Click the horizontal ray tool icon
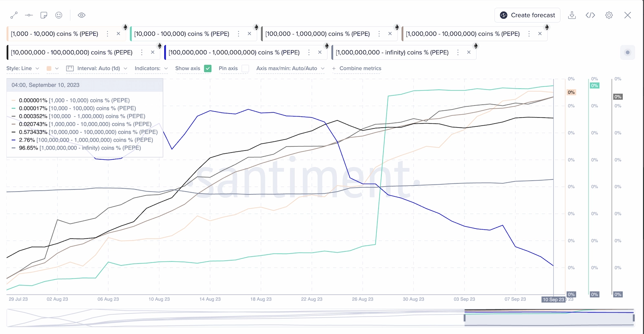This screenshot has width=644, height=334. tap(29, 15)
